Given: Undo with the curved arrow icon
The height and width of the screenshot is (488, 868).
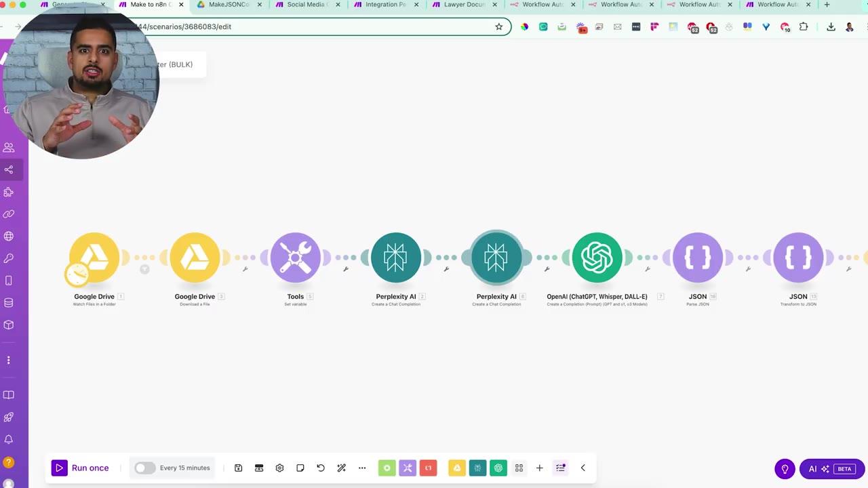Looking at the screenshot, I should [321, 468].
